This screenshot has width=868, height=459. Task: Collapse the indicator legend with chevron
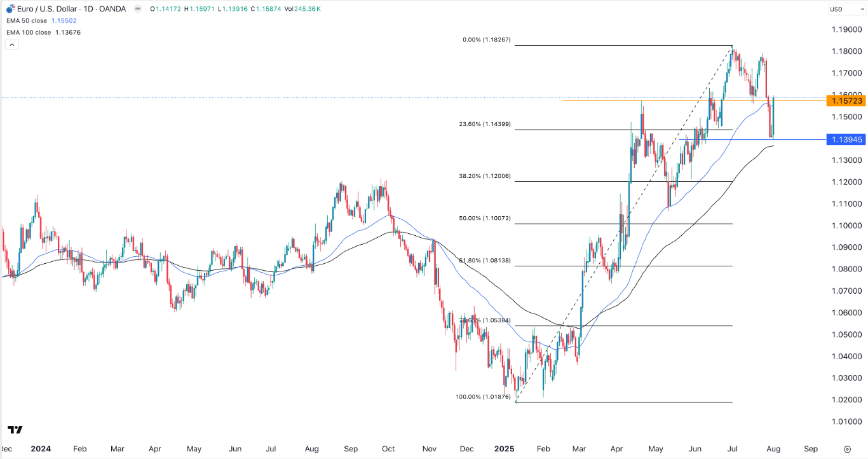tap(11, 45)
